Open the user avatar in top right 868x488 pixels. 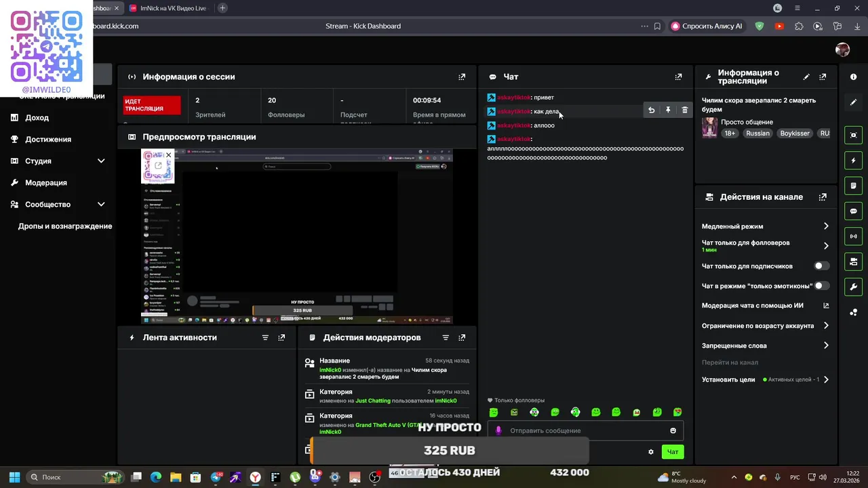pos(842,49)
